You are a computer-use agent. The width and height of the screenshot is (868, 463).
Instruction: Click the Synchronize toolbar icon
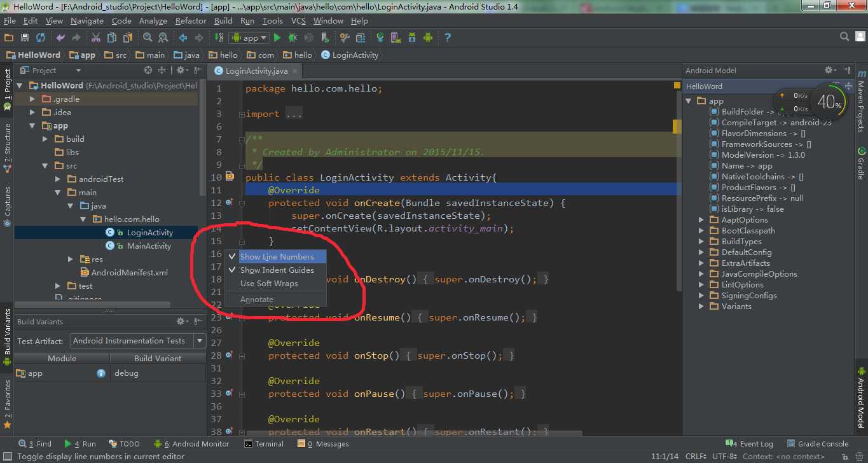[41, 38]
